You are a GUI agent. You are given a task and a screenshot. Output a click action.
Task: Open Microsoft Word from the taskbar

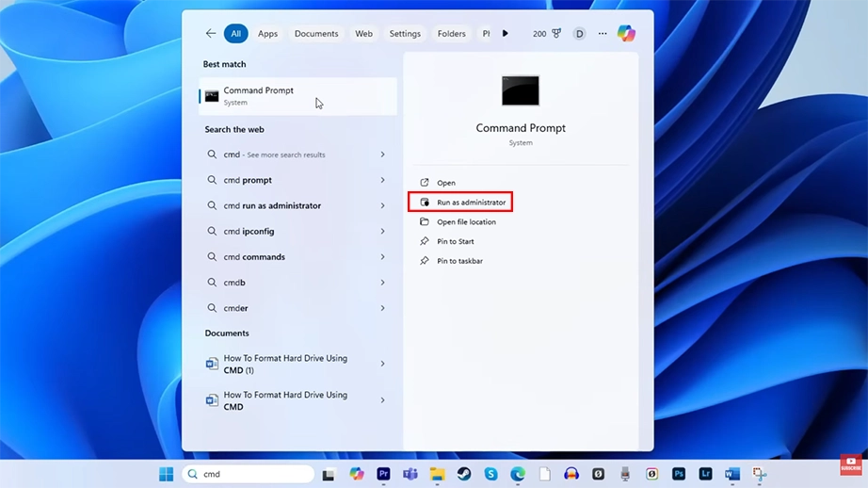click(732, 474)
